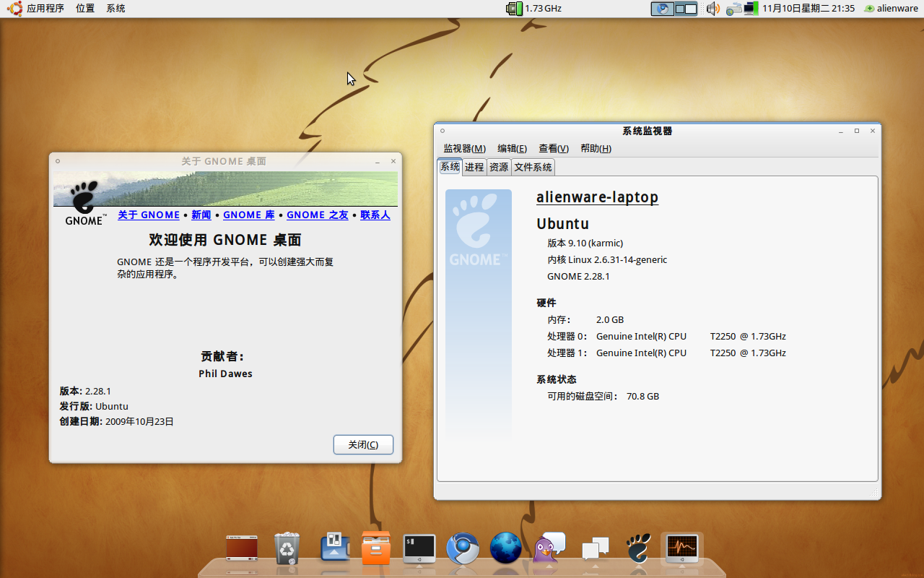
Task: Open the 应用程序 menu in top panel
Action: point(45,9)
